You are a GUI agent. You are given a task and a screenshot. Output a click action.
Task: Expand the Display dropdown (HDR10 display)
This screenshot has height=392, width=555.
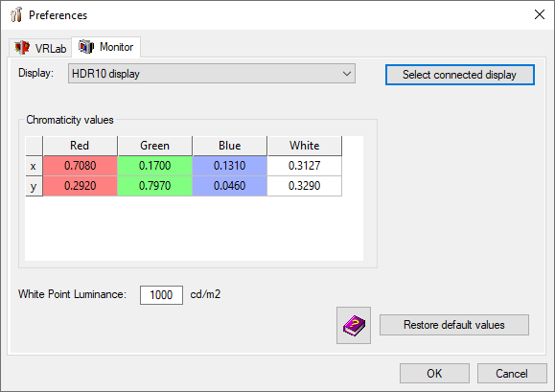click(212, 74)
